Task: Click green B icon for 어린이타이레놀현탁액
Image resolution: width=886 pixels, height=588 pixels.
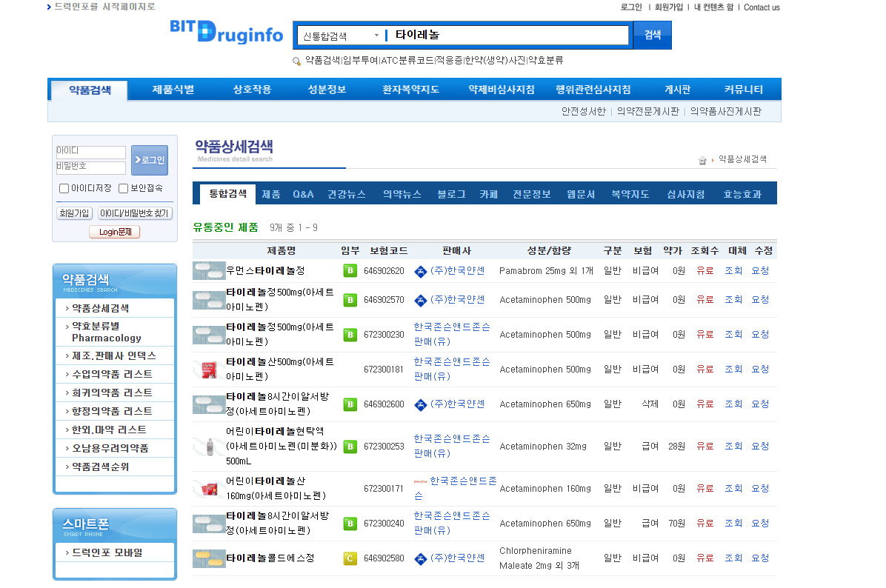Action: [x=350, y=447]
